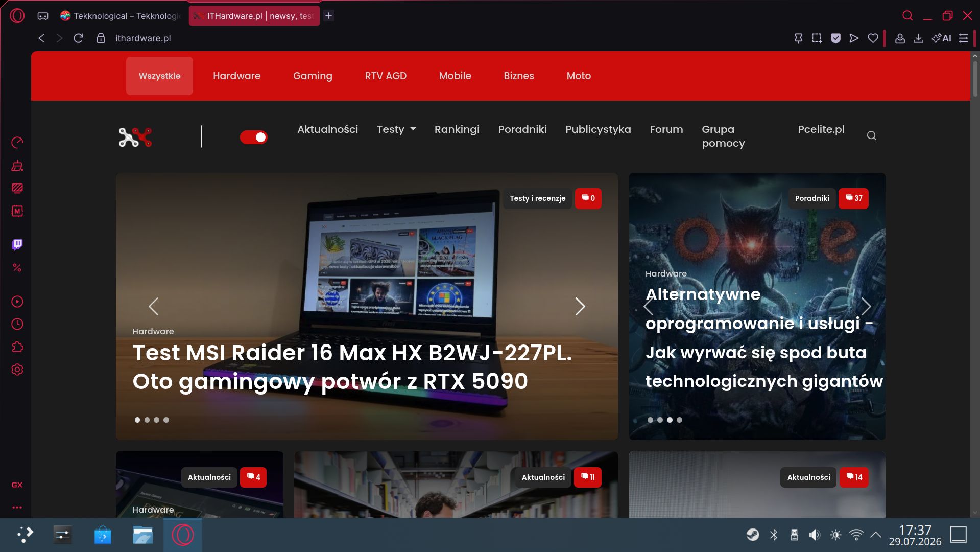Select first dot of main slider
This screenshot has height=552, width=980.
[x=137, y=420]
